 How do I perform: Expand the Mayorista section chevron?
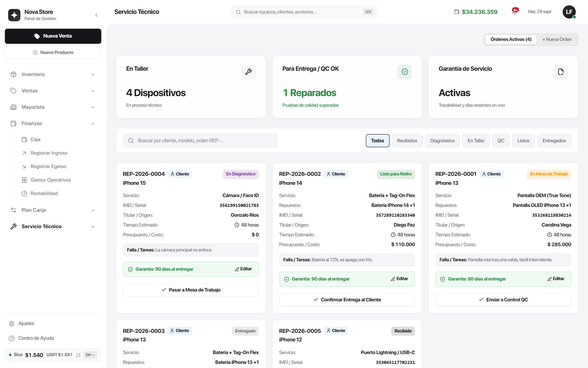[93, 107]
